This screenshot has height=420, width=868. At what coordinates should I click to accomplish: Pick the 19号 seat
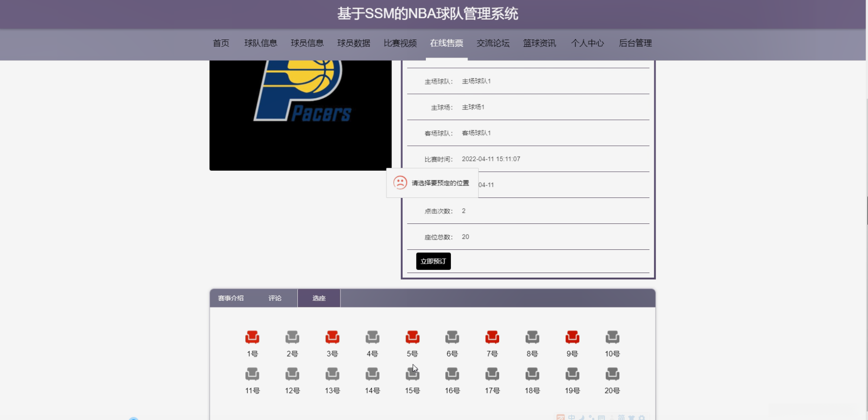(x=572, y=374)
